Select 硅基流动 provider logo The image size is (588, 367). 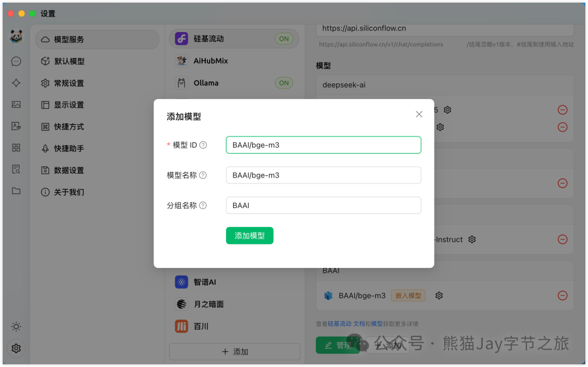coord(181,39)
